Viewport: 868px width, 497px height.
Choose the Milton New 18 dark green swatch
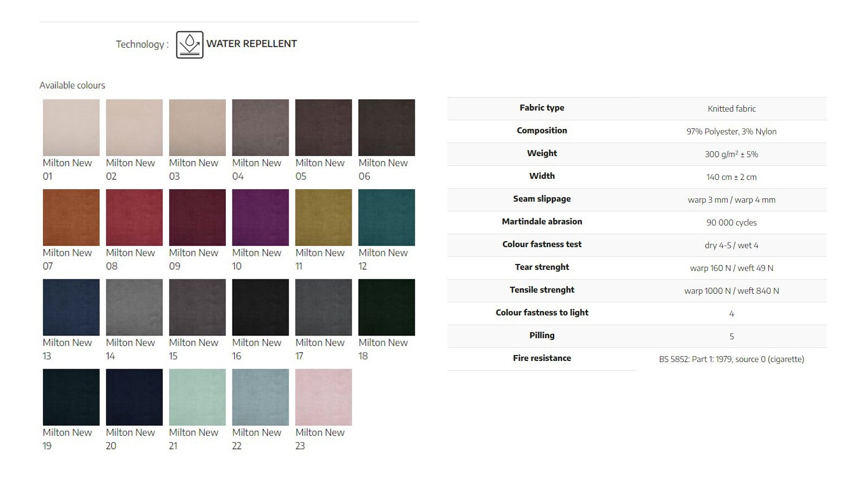(387, 307)
